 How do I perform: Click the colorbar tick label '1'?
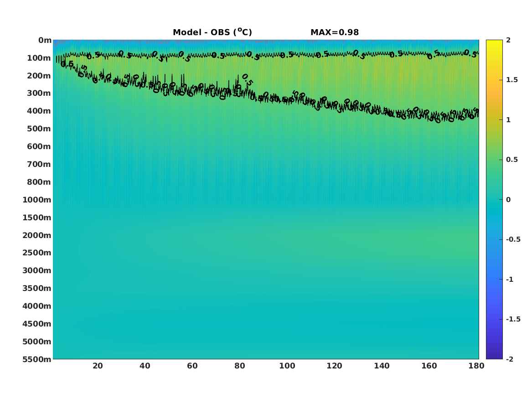pos(508,120)
